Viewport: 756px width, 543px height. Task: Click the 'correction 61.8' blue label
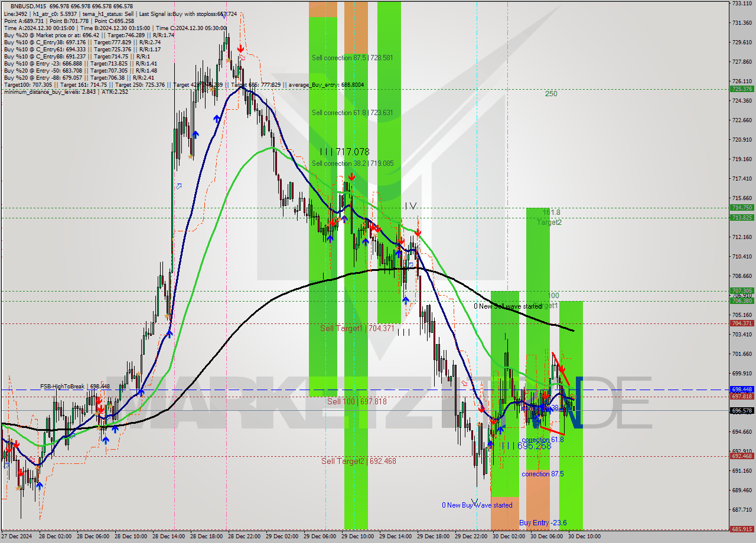click(542, 440)
